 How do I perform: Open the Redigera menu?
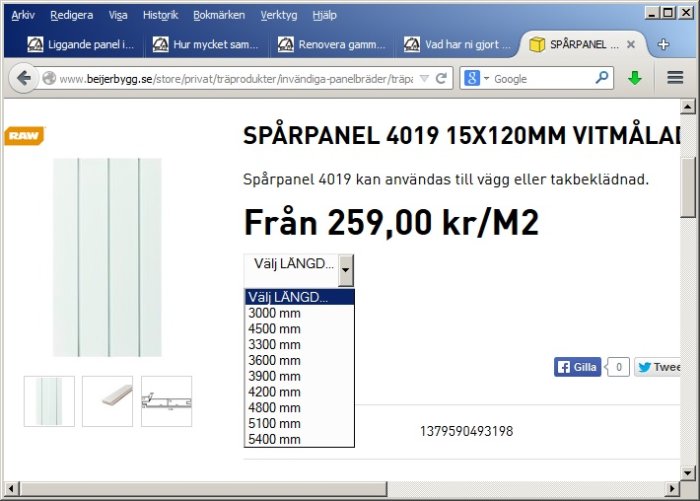(71, 15)
